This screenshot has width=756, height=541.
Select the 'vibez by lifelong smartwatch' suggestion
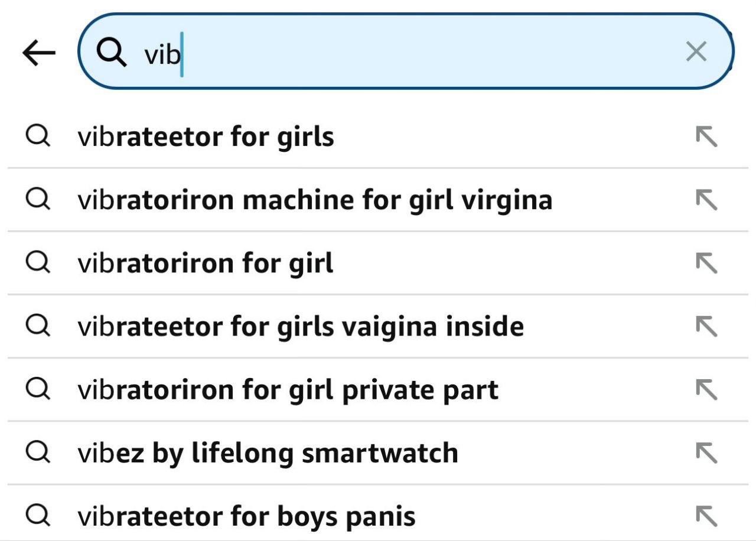[x=378, y=453]
